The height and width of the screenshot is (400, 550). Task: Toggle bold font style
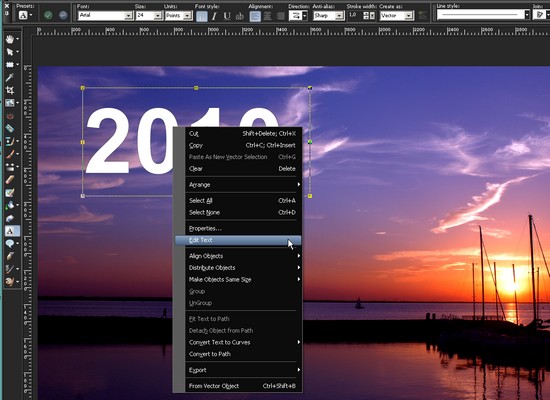[201, 16]
